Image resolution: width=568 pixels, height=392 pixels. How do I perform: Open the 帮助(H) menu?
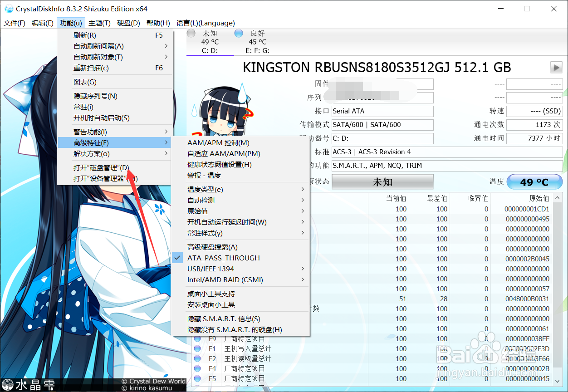coord(158,23)
